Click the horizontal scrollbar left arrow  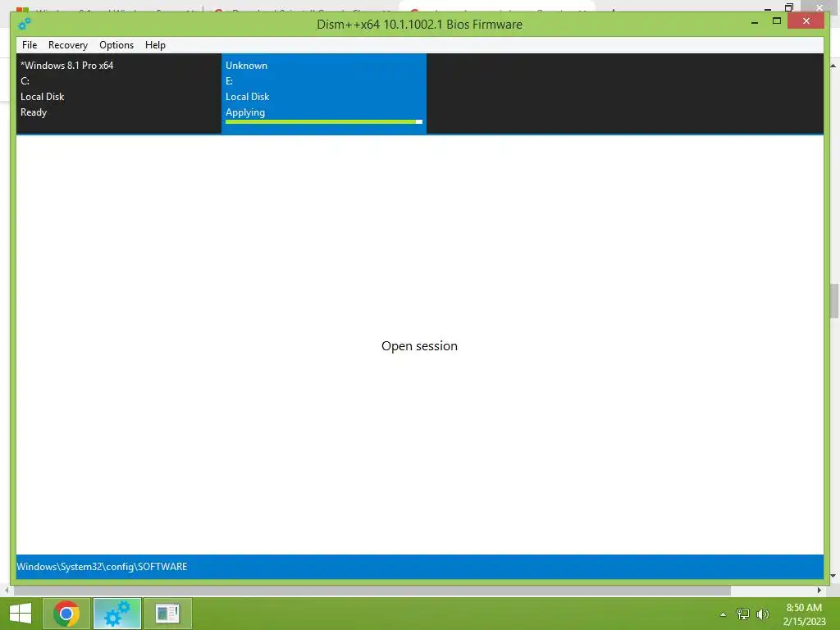(x=7, y=591)
